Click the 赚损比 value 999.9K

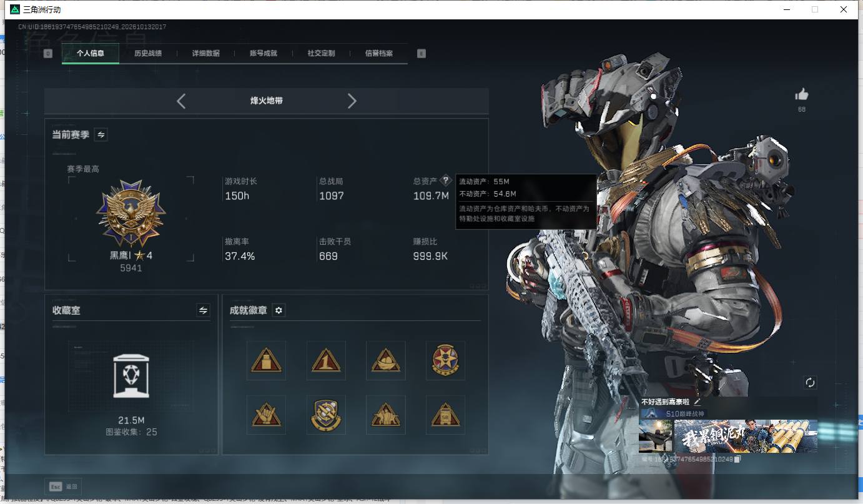[x=430, y=256]
